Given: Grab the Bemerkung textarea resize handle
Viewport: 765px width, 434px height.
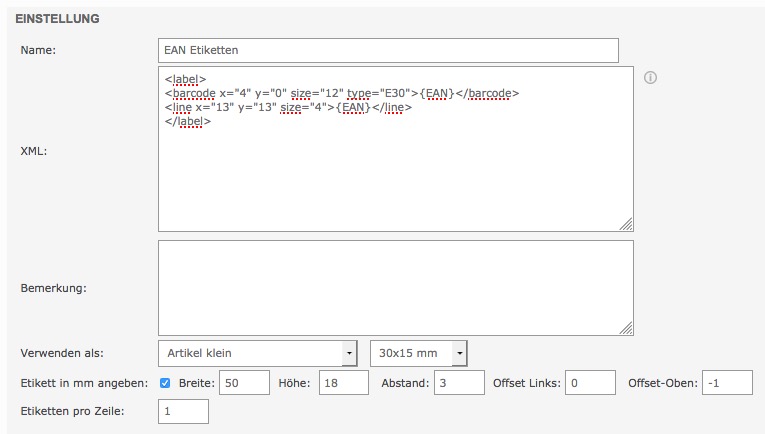Looking at the screenshot, I should point(626,327).
